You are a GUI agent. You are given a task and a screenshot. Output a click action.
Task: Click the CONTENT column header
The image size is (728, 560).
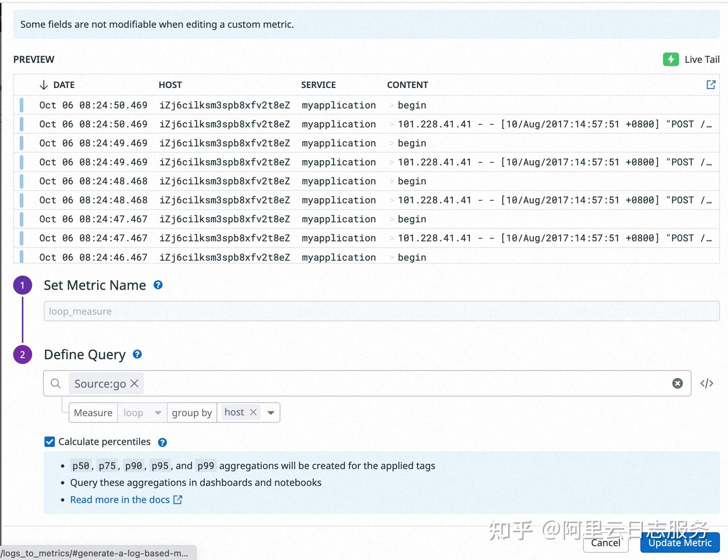[407, 84]
